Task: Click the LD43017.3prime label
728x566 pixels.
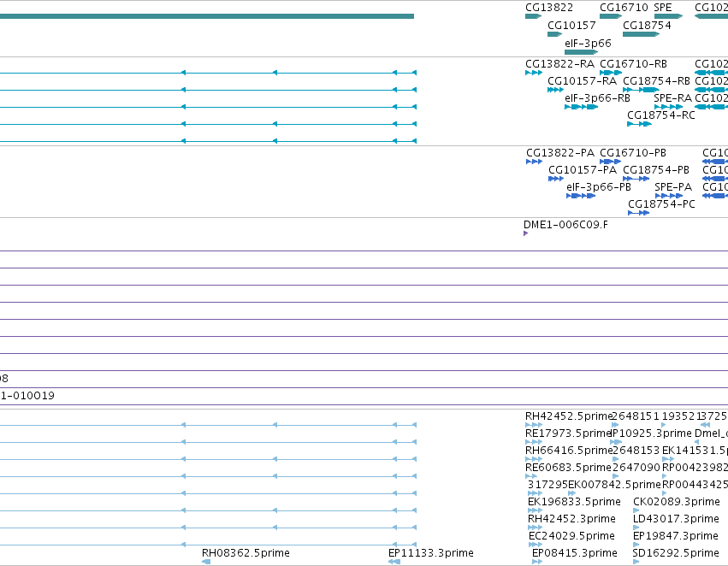Action: click(676, 519)
